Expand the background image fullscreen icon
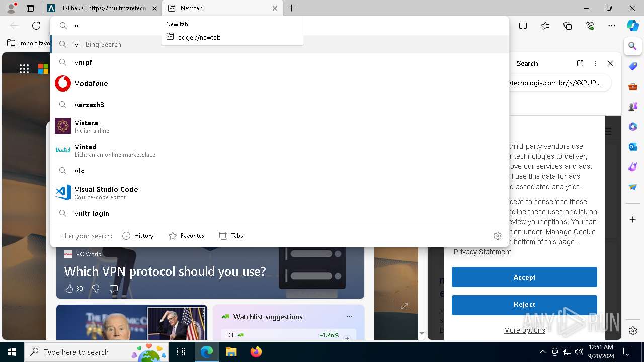This screenshot has width=644, height=362. [405, 306]
